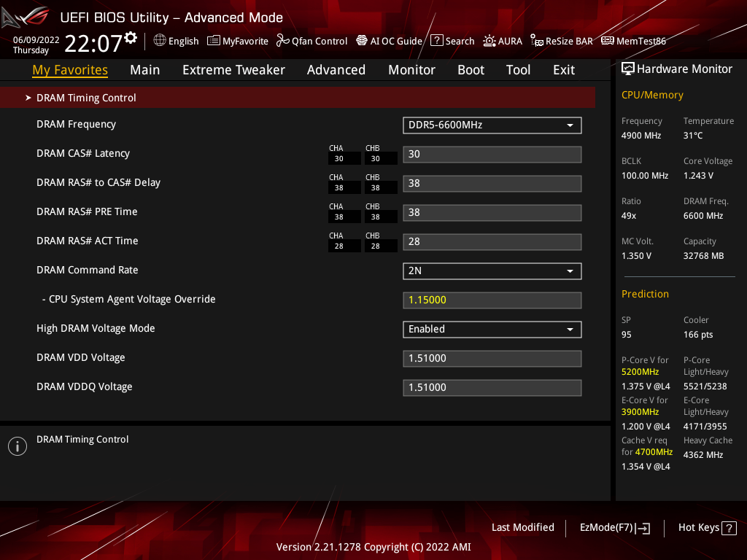Click the Search label in top toolbar
747x560 pixels.
[x=460, y=42]
